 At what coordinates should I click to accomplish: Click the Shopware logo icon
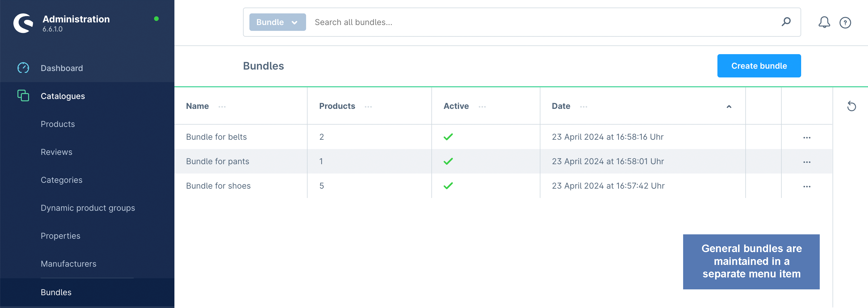[x=23, y=23]
